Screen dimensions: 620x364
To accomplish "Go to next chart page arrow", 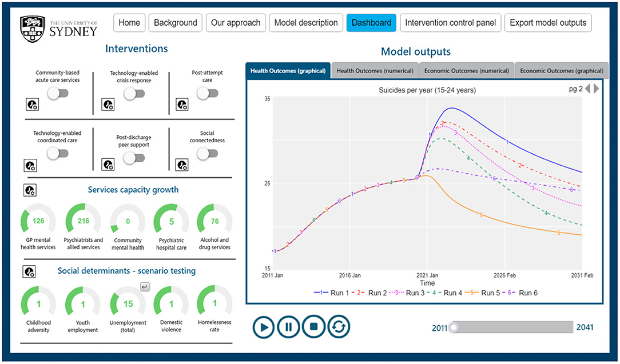I will click(597, 89).
